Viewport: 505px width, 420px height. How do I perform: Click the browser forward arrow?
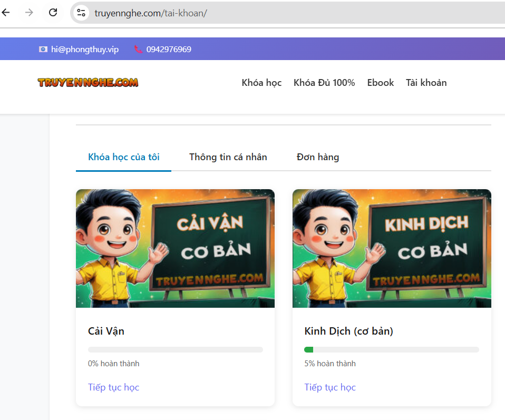point(30,13)
